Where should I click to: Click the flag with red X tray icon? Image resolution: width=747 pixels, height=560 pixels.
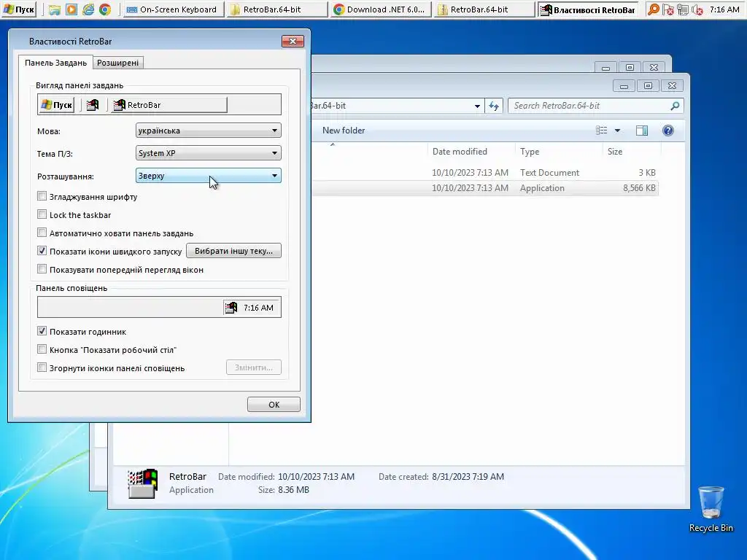(x=668, y=9)
